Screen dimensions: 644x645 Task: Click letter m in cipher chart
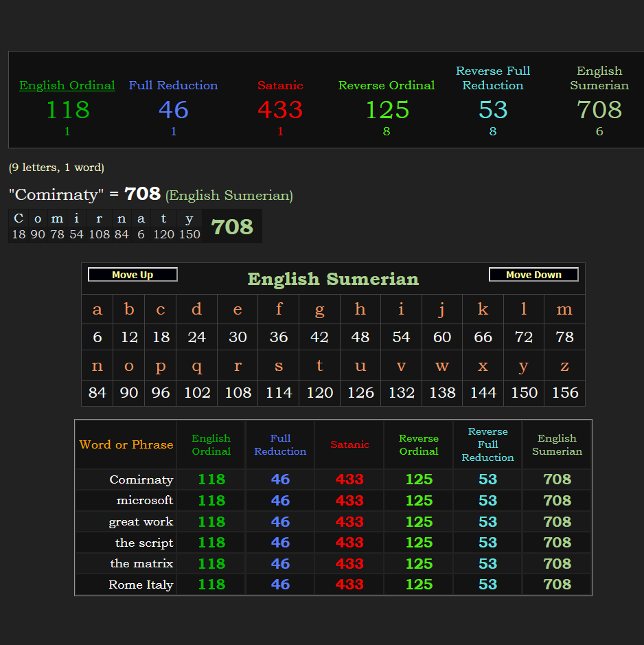point(564,309)
